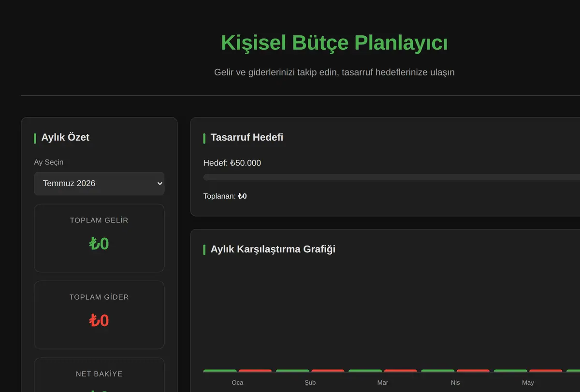Click the red expense bar above Mar
The width and height of the screenshot is (580, 392).
click(x=401, y=371)
